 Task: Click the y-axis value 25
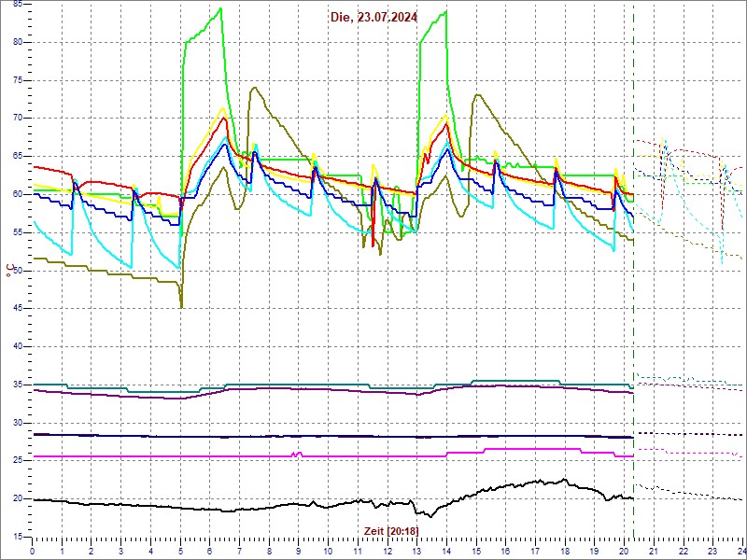(18, 461)
